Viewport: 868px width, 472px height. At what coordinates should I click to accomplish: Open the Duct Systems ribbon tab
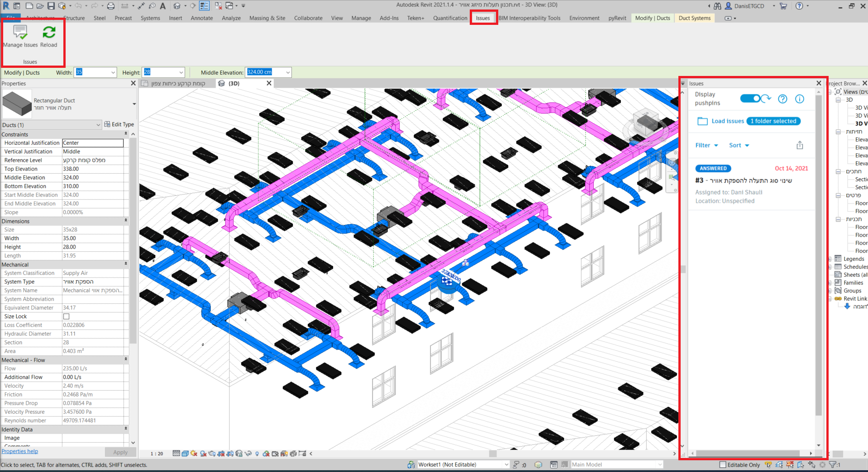point(695,18)
